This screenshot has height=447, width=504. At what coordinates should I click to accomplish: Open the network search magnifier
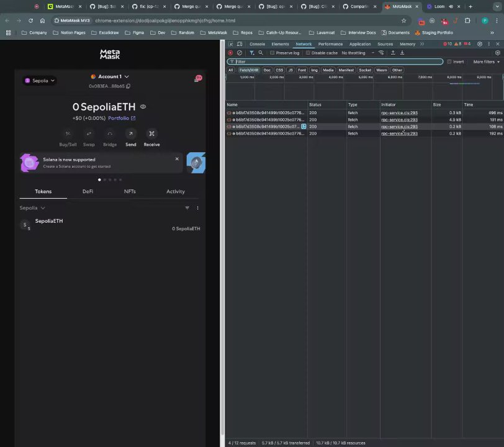pyautogui.click(x=261, y=53)
